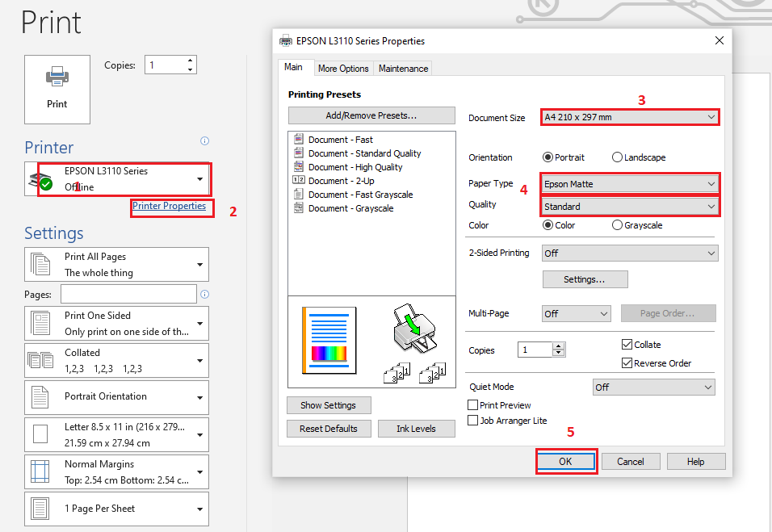The height and width of the screenshot is (532, 772).
Task: Switch to the More Options tab
Action: (343, 68)
